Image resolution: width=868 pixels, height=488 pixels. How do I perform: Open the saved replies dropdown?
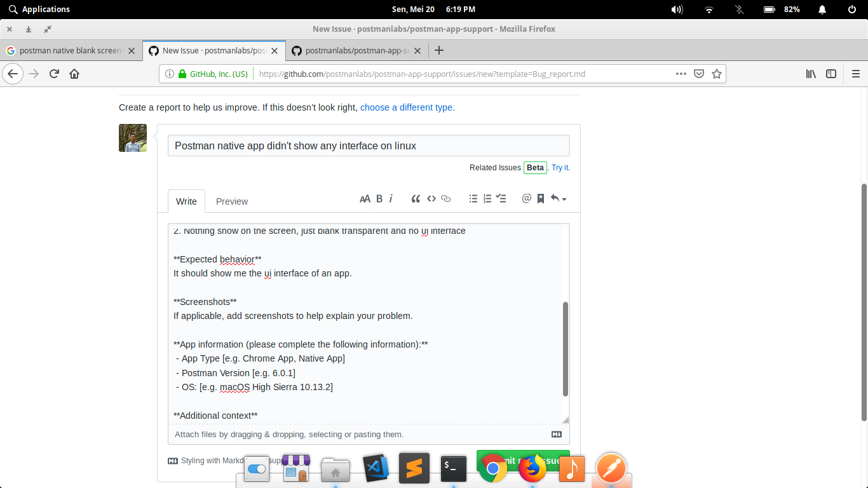coord(557,198)
